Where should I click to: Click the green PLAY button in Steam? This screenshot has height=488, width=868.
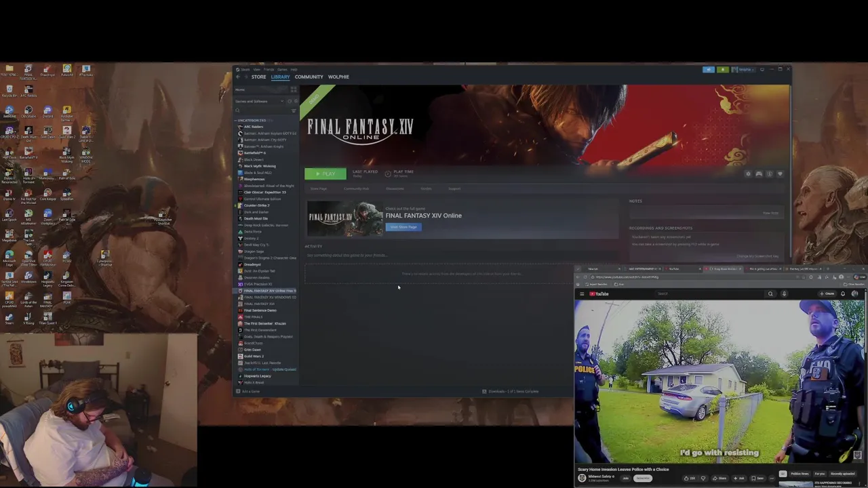point(325,174)
